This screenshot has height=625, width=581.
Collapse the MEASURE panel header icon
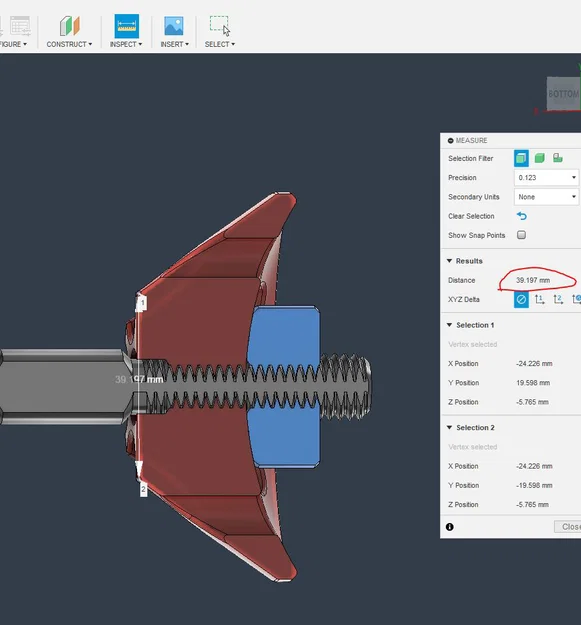click(451, 140)
